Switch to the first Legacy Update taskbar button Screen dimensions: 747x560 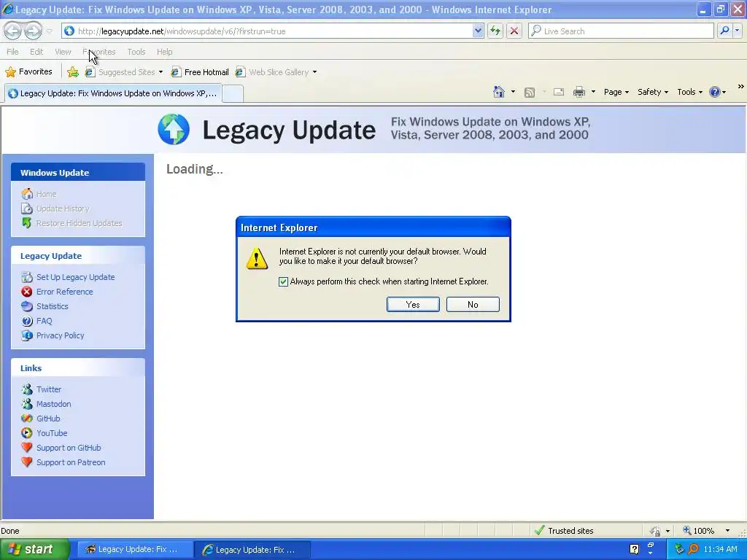pyautogui.click(x=135, y=550)
